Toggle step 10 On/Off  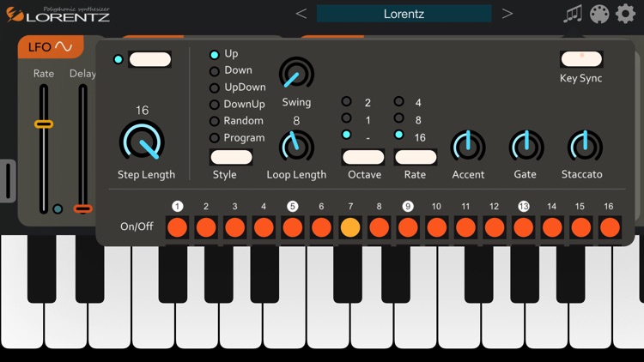coord(436,227)
